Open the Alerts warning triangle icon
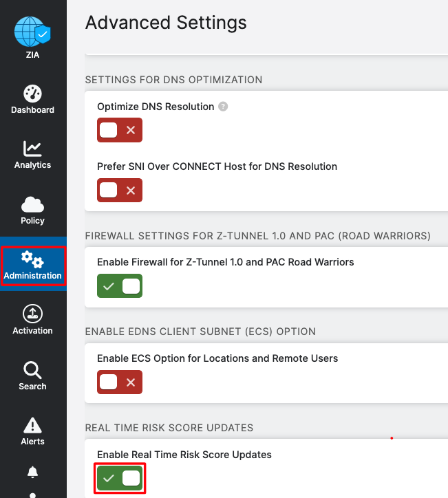448x498 pixels. (x=32, y=425)
